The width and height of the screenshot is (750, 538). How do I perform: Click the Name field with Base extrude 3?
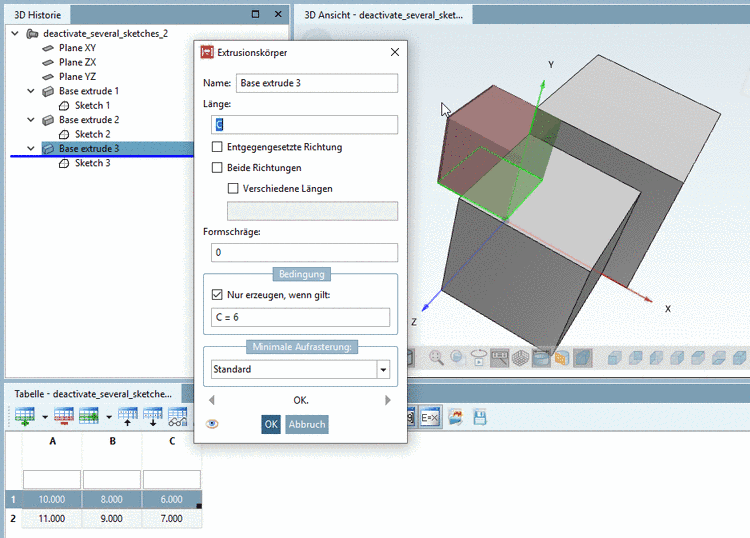pos(317,83)
